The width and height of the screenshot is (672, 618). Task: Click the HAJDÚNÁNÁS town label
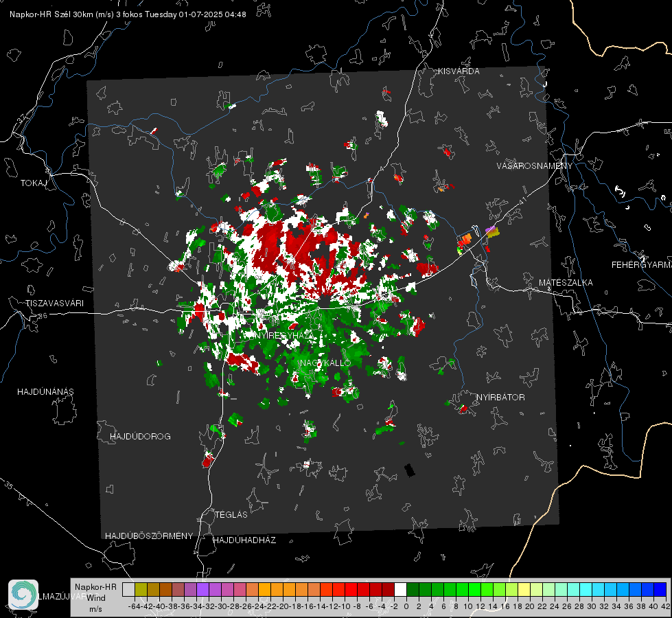(x=45, y=392)
